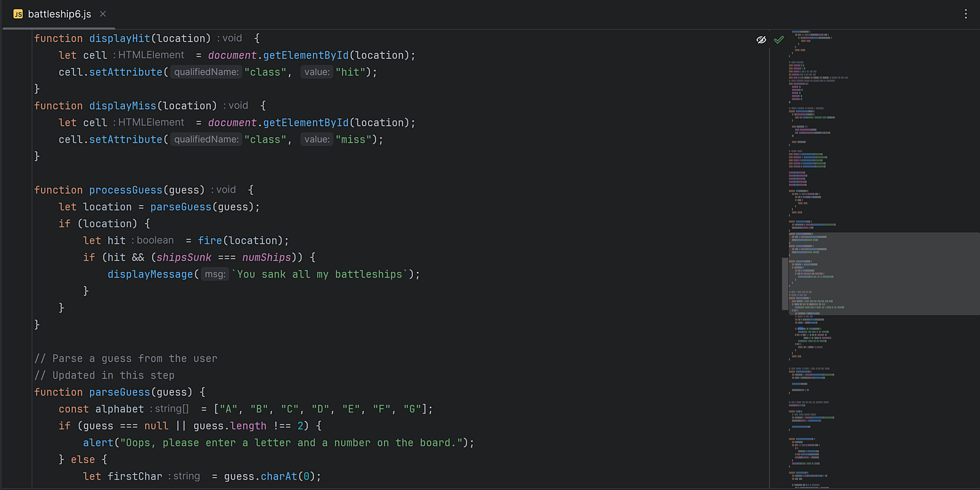980x490 pixels.
Task: Click the "miss" string value
Action: (353, 139)
